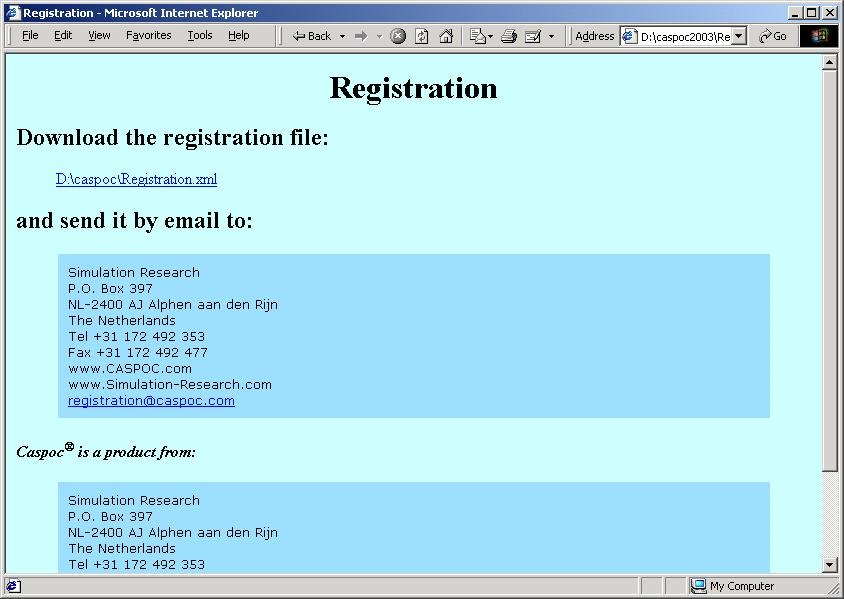
Task: Go to the Home page icon
Action: coord(446,36)
